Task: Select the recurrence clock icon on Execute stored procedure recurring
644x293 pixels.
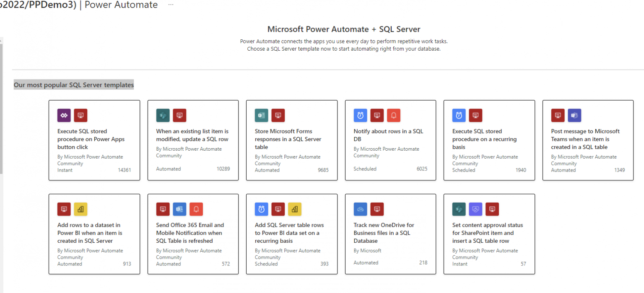Action: pos(459,115)
